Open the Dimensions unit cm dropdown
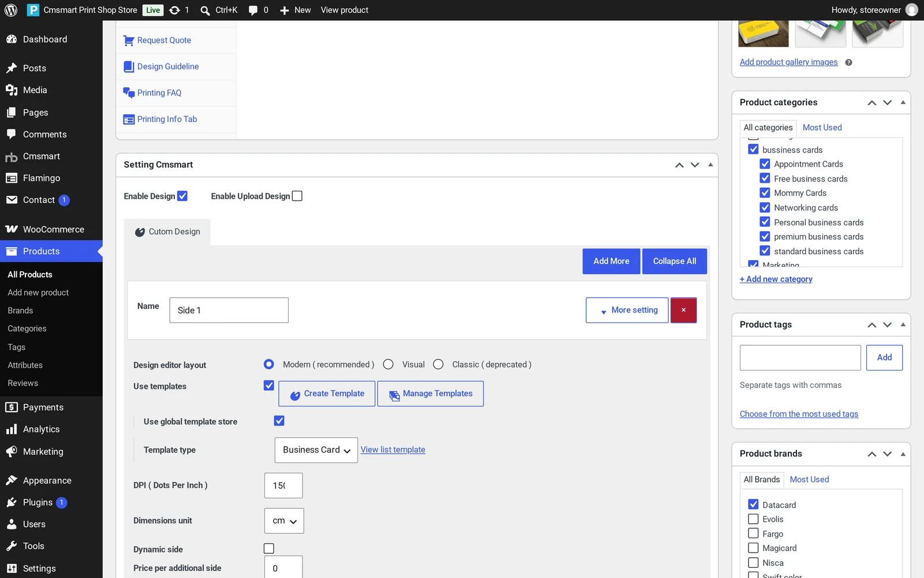Image resolution: width=924 pixels, height=578 pixels. click(x=284, y=521)
